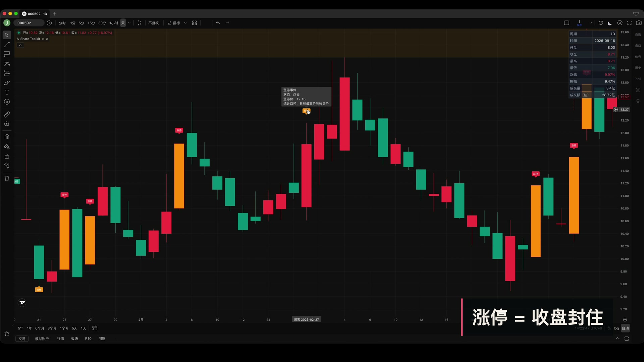
Task: Open the go-to-date calendar icon
Action: [x=95, y=328]
